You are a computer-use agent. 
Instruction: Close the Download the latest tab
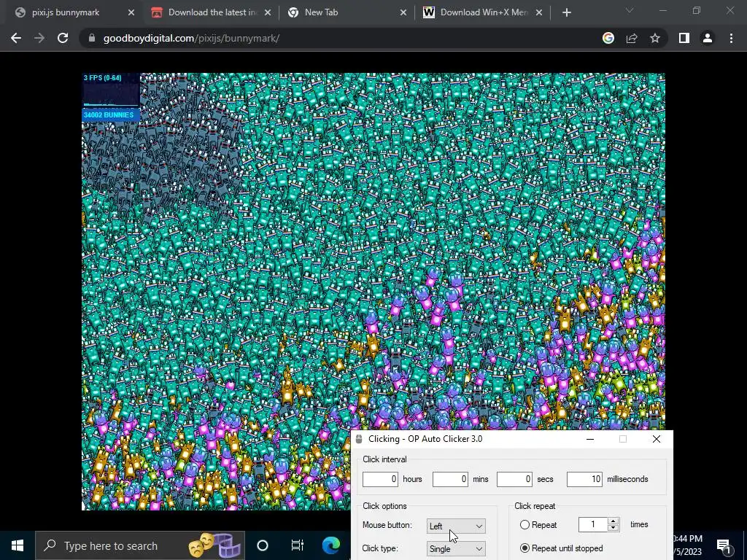pos(267,13)
